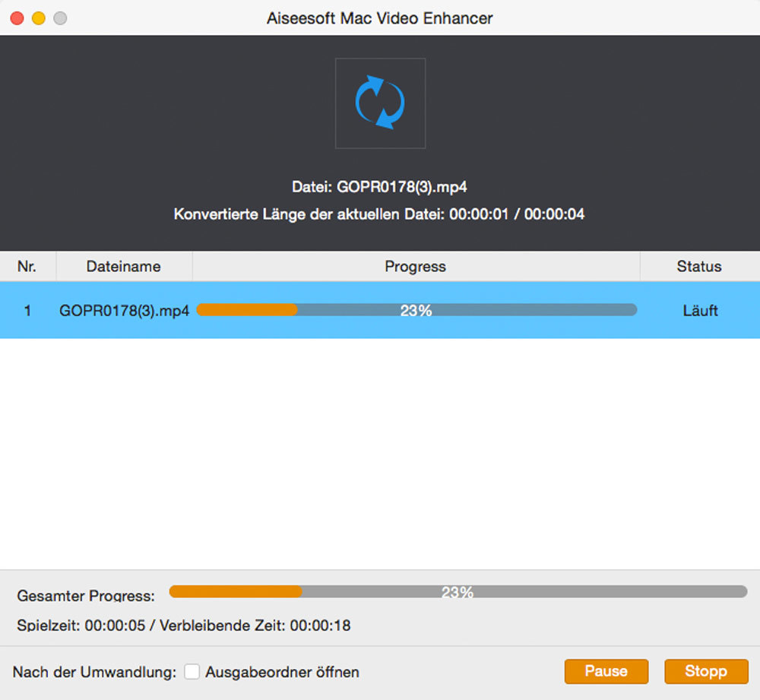
Task: Close the window with red button
Action: click(x=17, y=18)
